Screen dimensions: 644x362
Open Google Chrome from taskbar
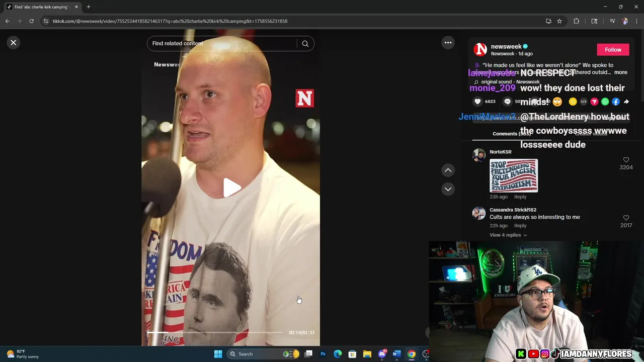(412, 354)
